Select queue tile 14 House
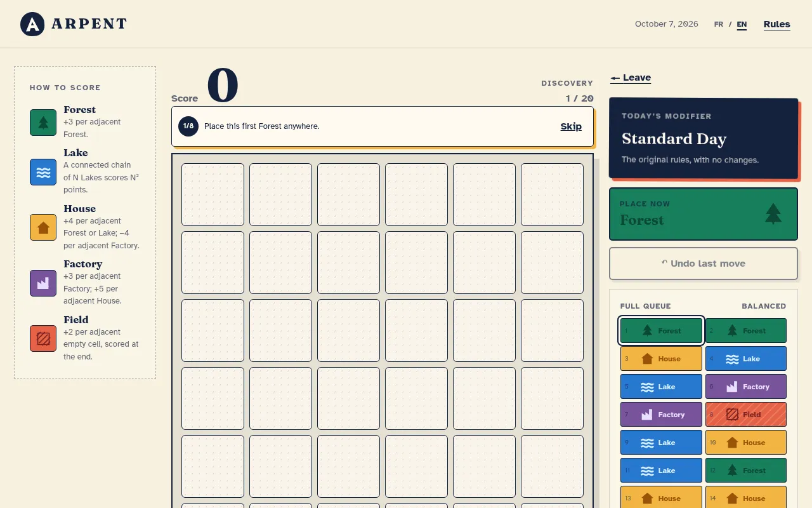 point(746,497)
